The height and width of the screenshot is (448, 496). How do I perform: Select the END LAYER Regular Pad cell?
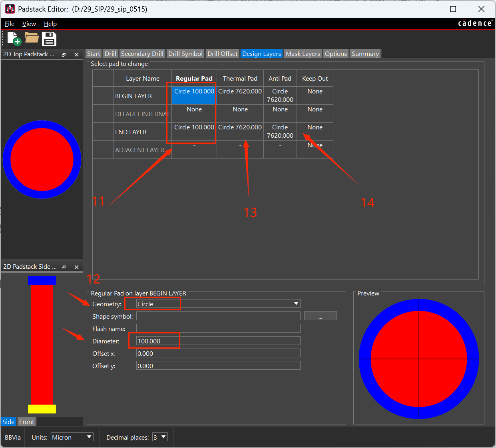[x=194, y=131]
